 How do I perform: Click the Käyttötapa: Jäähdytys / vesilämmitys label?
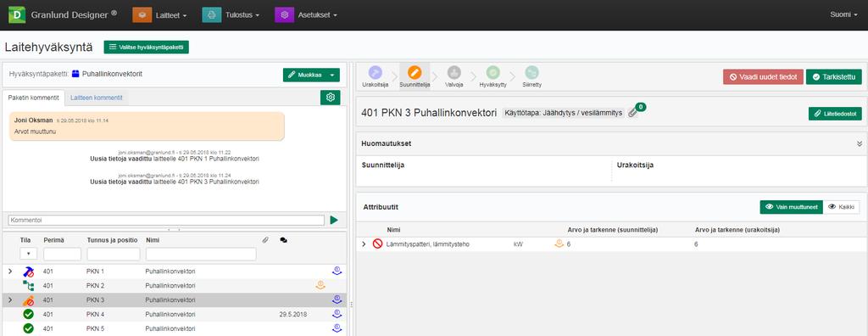tap(563, 113)
